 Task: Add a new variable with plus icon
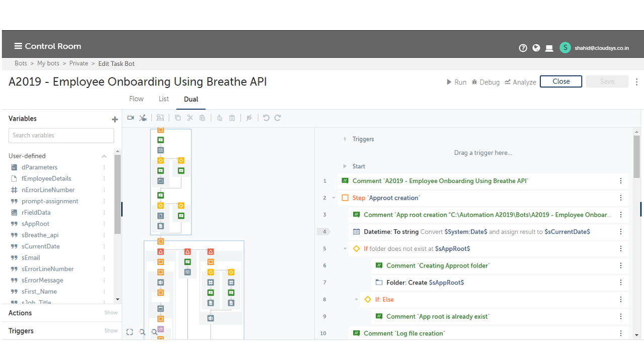tap(115, 119)
